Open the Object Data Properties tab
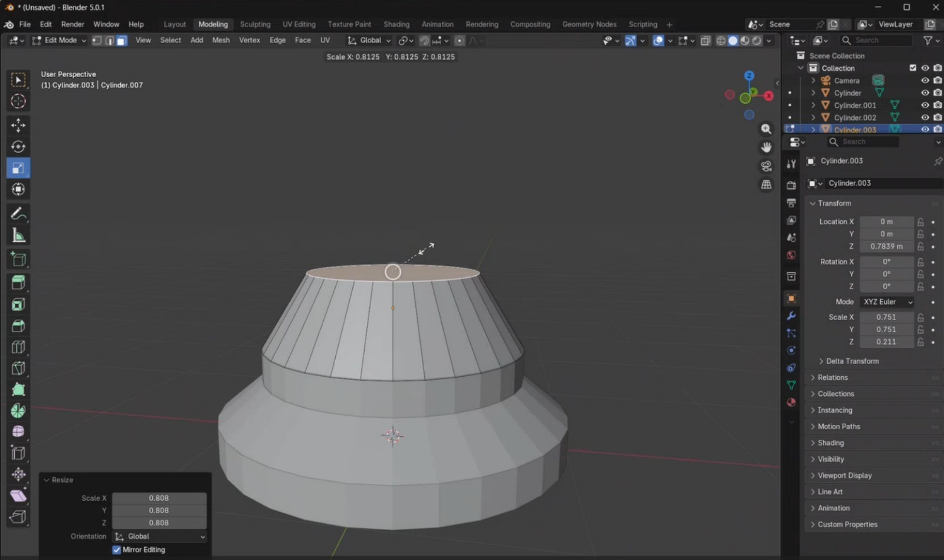 click(791, 385)
